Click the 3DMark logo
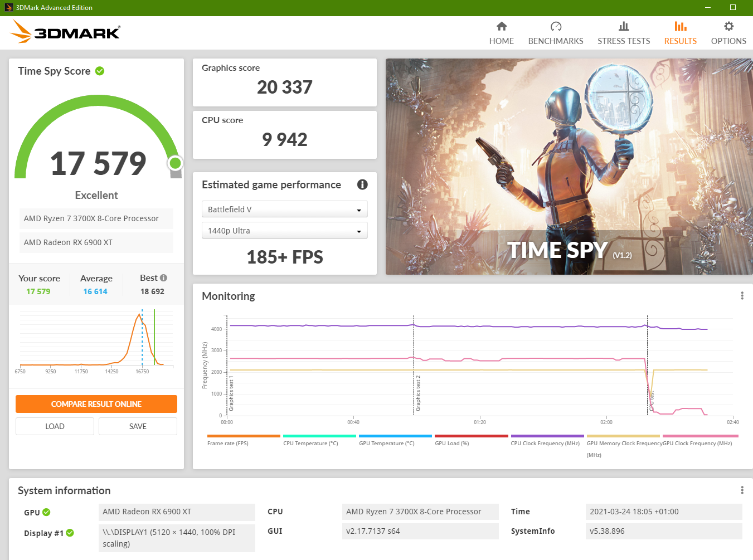The height and width of the screenshot is (560, 753). tap(65, 32)
